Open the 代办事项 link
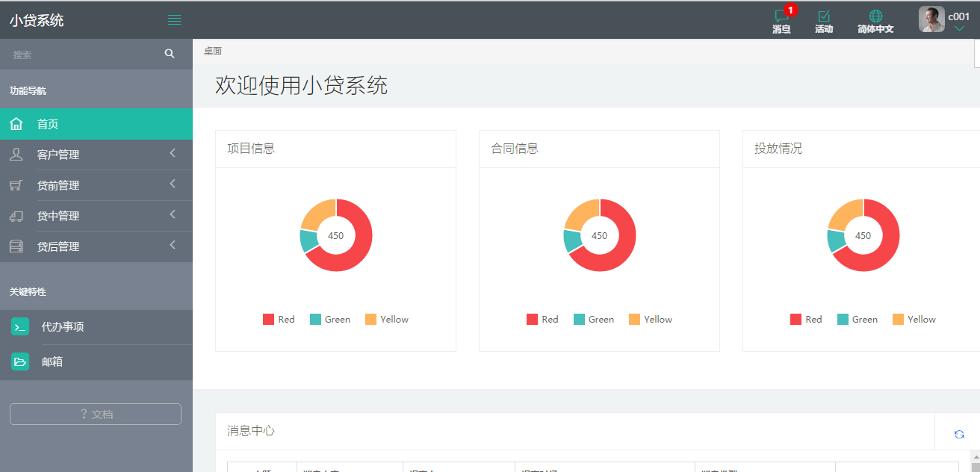This screenshot has width=980, height=472. tap(63, 326)
